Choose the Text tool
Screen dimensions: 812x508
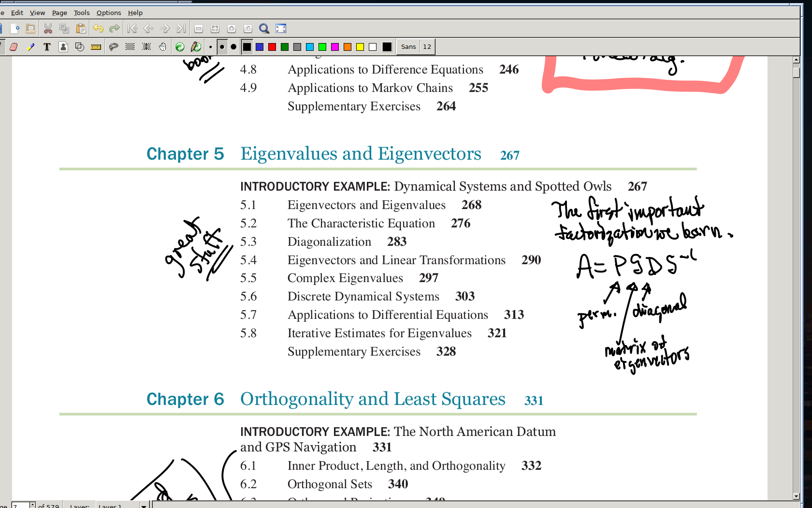tap(47, 47)
